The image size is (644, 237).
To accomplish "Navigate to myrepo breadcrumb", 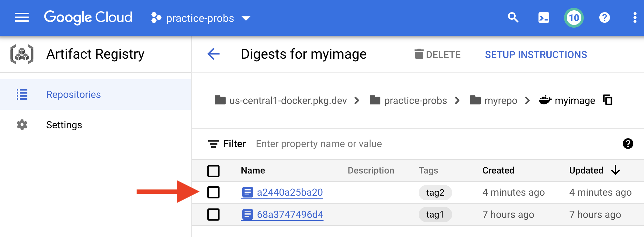I will coord(501,101).
